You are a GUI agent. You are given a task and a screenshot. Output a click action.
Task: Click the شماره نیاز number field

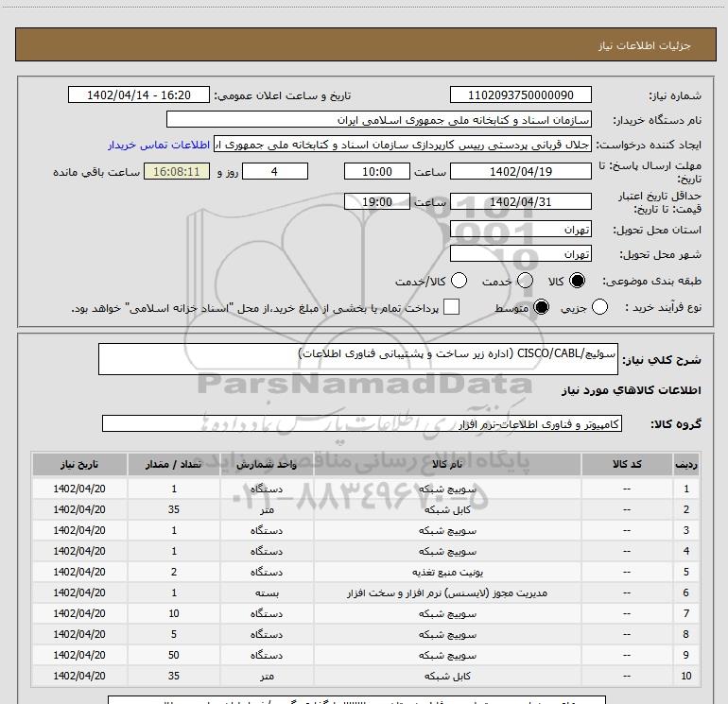coord(520,94)
